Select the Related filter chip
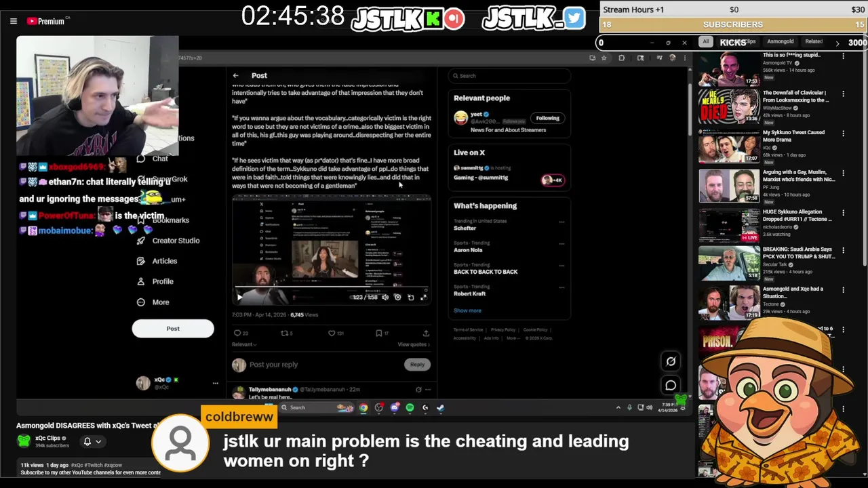 pyautogui.click(x=814, y=42)
